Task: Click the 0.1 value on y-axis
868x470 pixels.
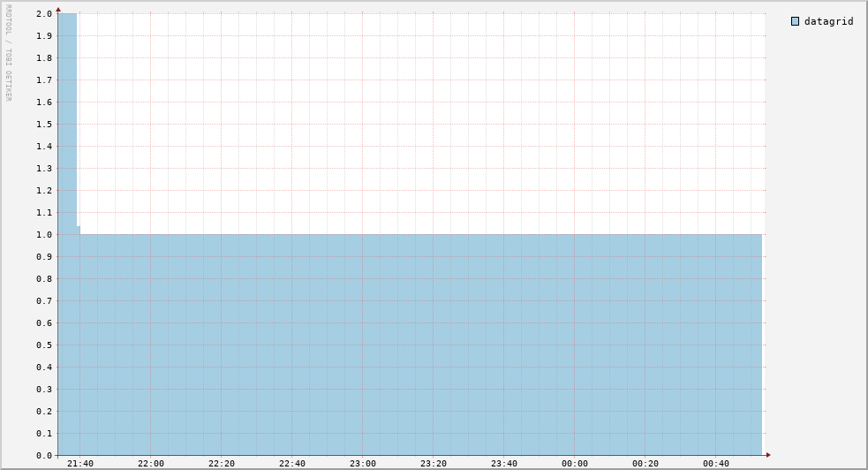Action: click(x=44, y=434)
